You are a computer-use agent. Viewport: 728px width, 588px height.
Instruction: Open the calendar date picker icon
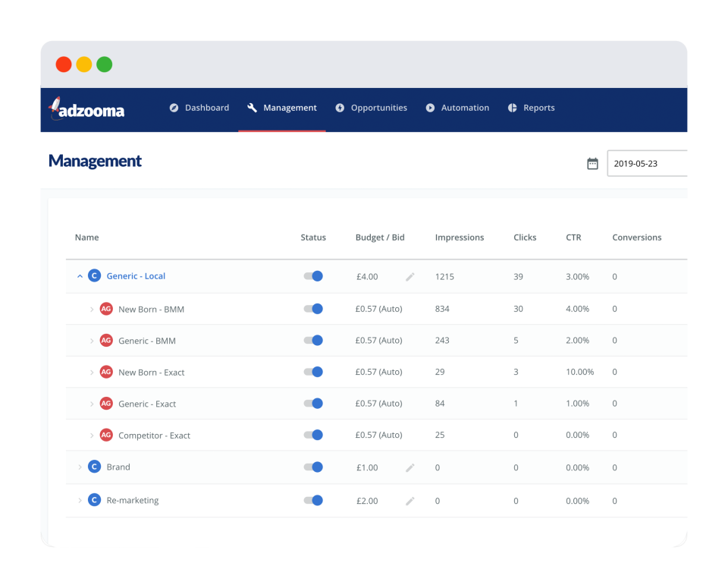592,163
